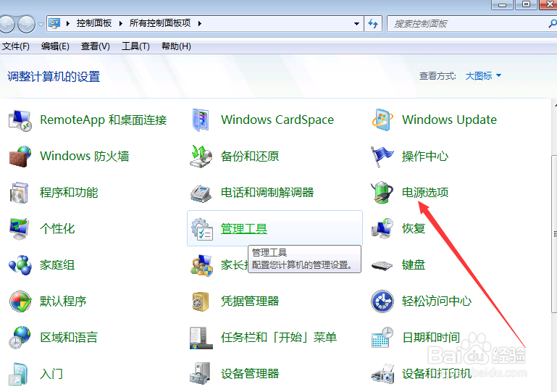Expand the address bar history dropdown
The image size is (557, 392).
356,24
